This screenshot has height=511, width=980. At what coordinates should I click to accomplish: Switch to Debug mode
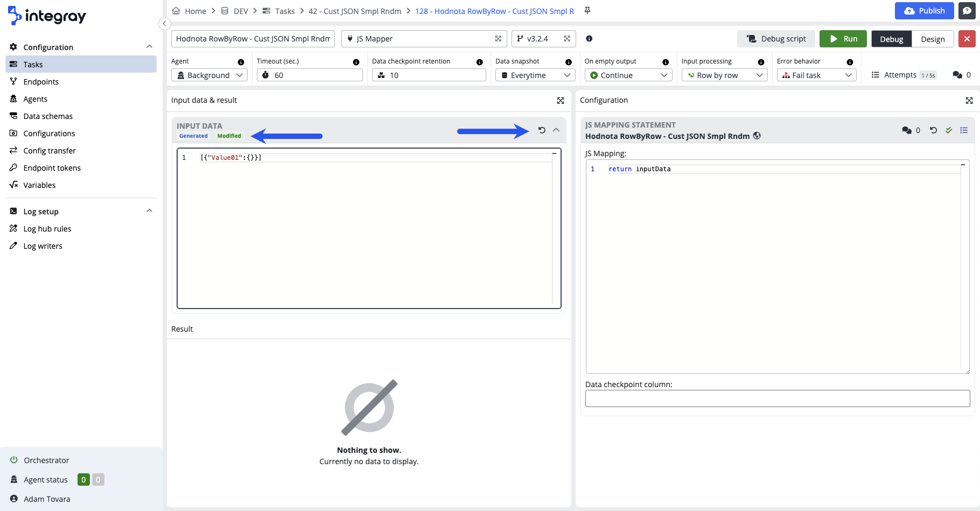pyautogui.click(x=892, y=39)
